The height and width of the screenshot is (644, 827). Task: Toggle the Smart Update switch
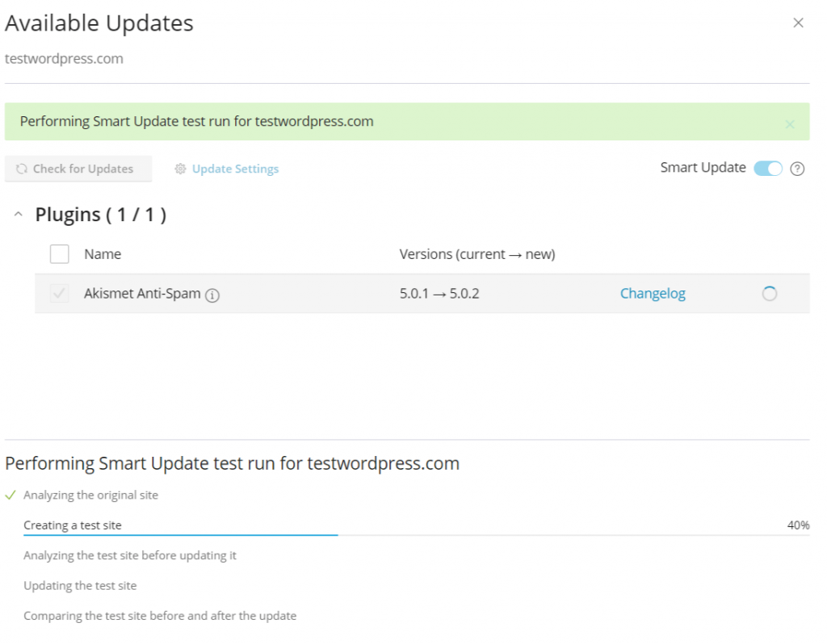point(768,169)
